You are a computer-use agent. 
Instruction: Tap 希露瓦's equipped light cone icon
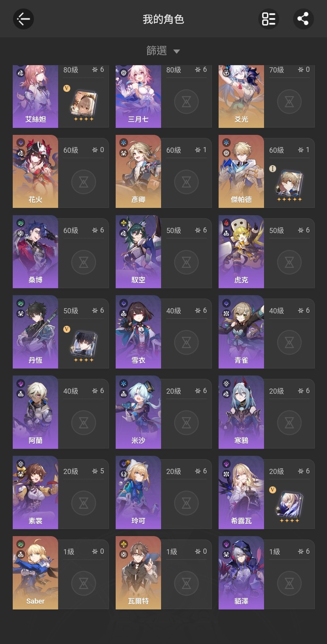pos(290,504)
